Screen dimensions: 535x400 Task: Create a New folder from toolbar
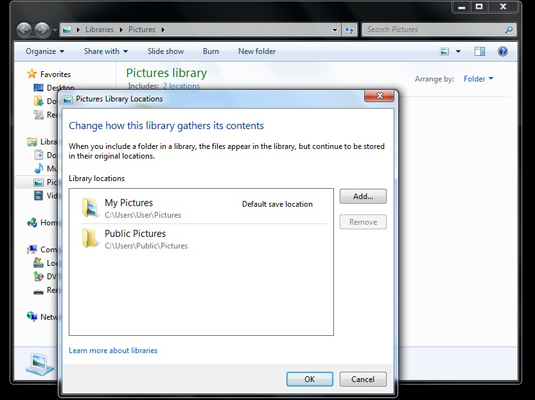click(257, 52)
